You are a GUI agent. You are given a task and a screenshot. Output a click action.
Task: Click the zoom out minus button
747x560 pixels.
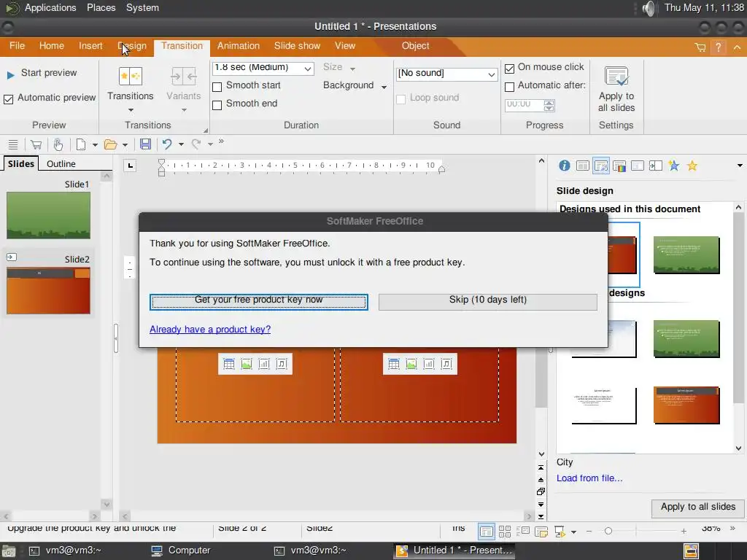pyautogui.click(x=589, y=531)
